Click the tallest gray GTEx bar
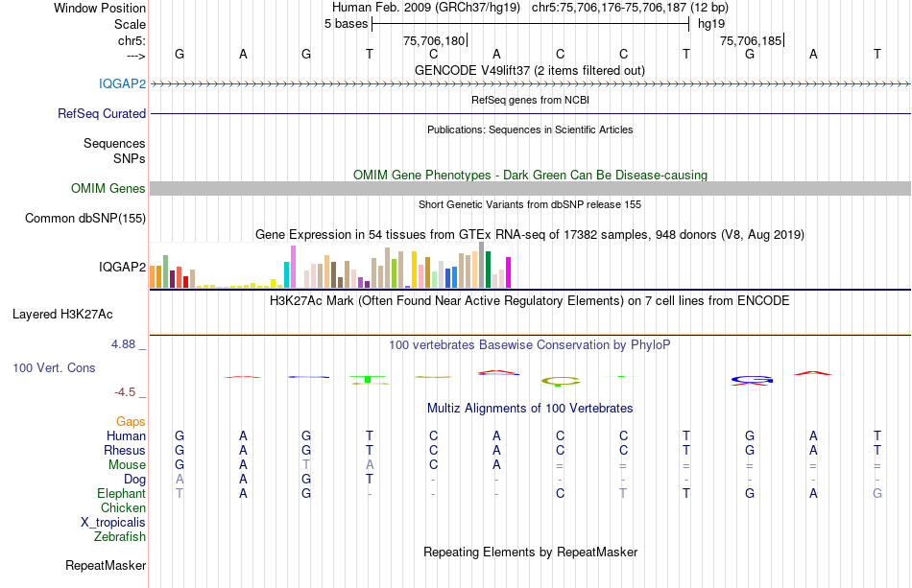Screen dimensions: 912x588 (482, 265)
